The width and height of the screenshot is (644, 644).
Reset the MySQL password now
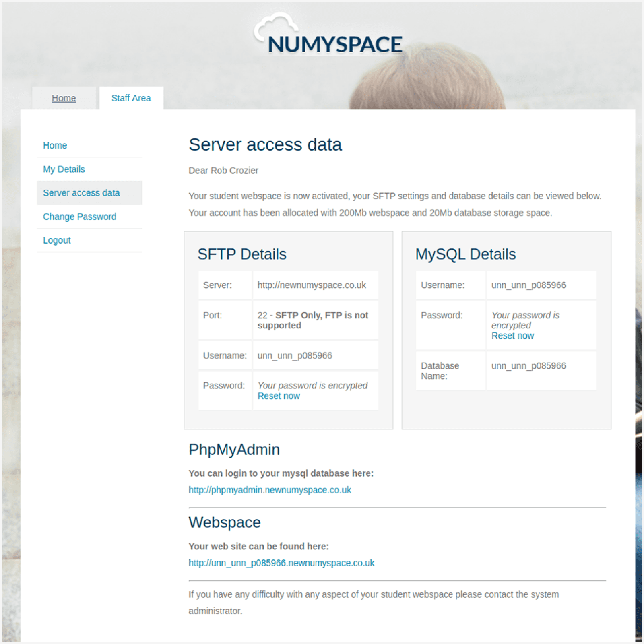point(512,335)
